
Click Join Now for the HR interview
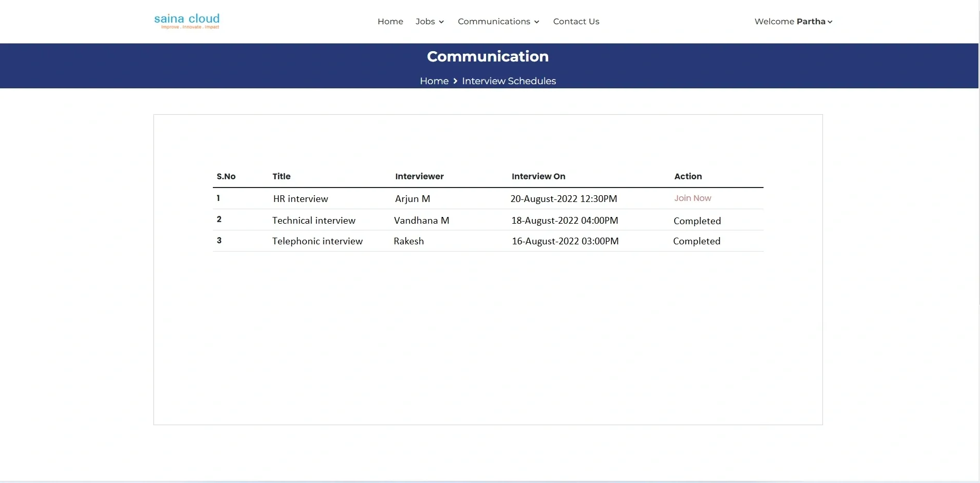(692, 198)
